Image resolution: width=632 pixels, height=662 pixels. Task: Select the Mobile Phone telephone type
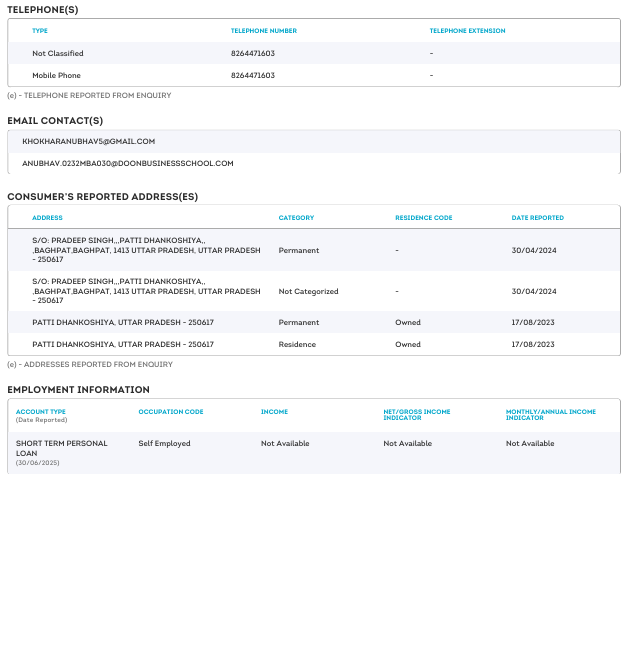[56, 76]
